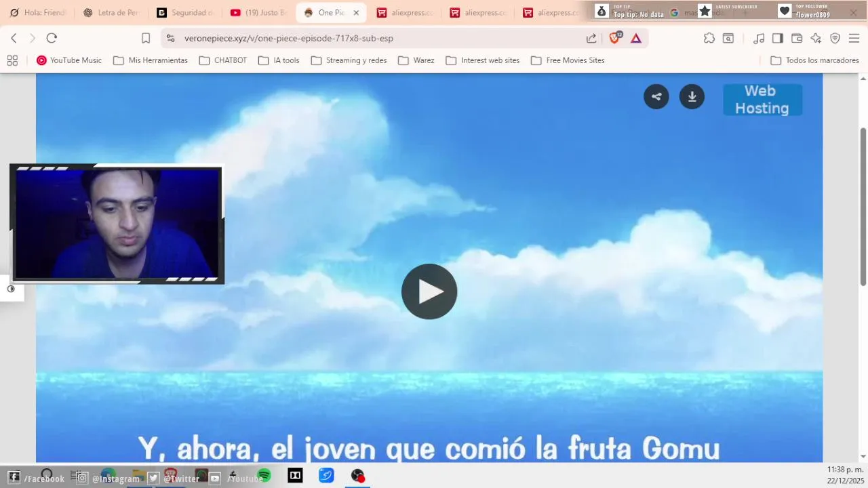Go back to the previous page
868x488 pixels.
click(x=14, y=39)
